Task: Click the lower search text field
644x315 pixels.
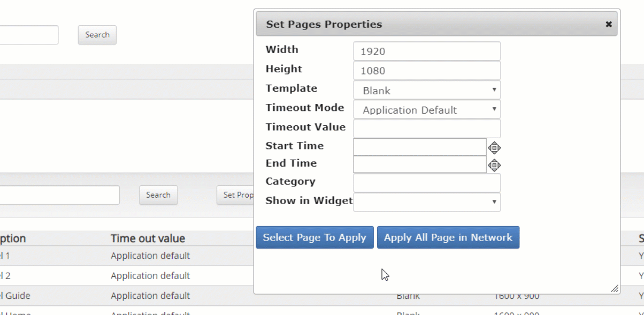Action: 60,195
